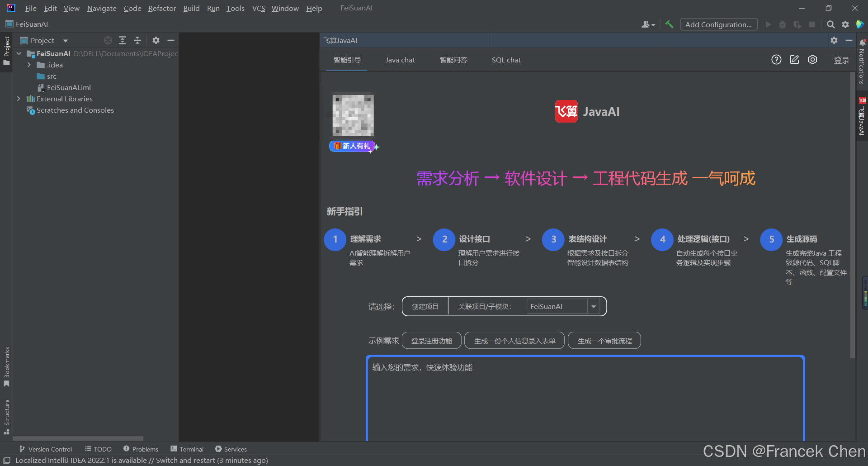Screen dimensions: 868x466
Task: Click the feedback pencil icon in the JavaAI panel
Action: (794, 59)
